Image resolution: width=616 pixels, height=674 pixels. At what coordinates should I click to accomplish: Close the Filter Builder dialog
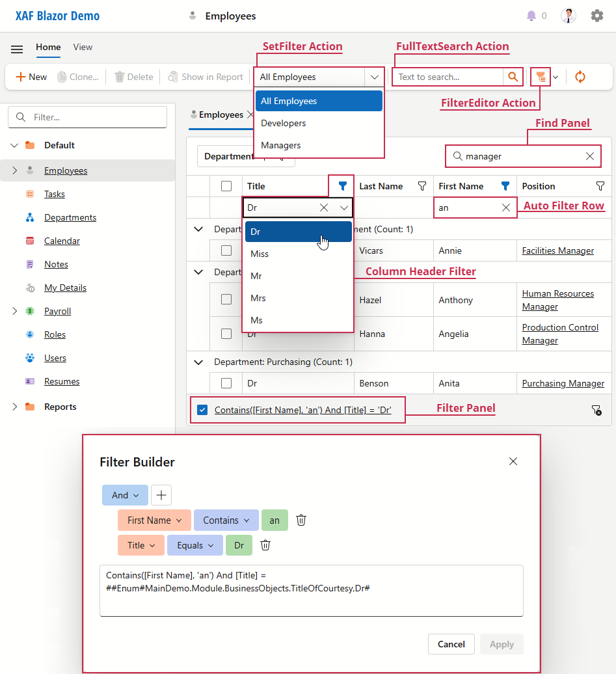click(513, 461)
